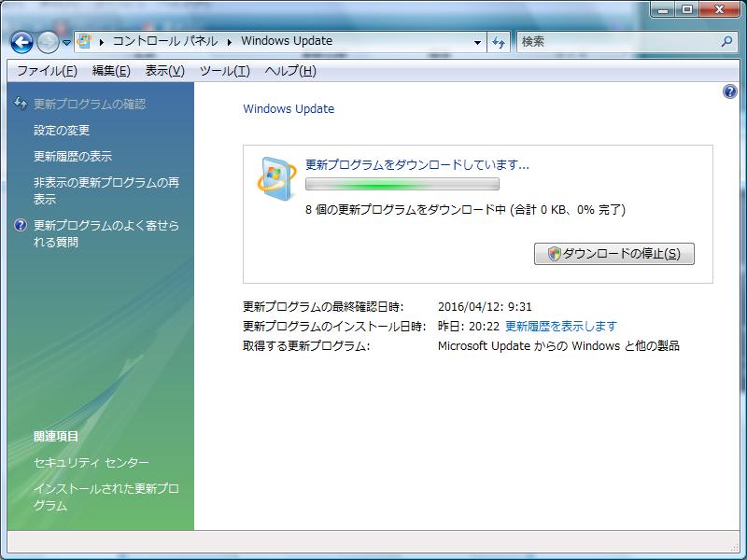747x560 pixels.
Task: Click the magnifier icon in the search box
Action: pos(727,42)
